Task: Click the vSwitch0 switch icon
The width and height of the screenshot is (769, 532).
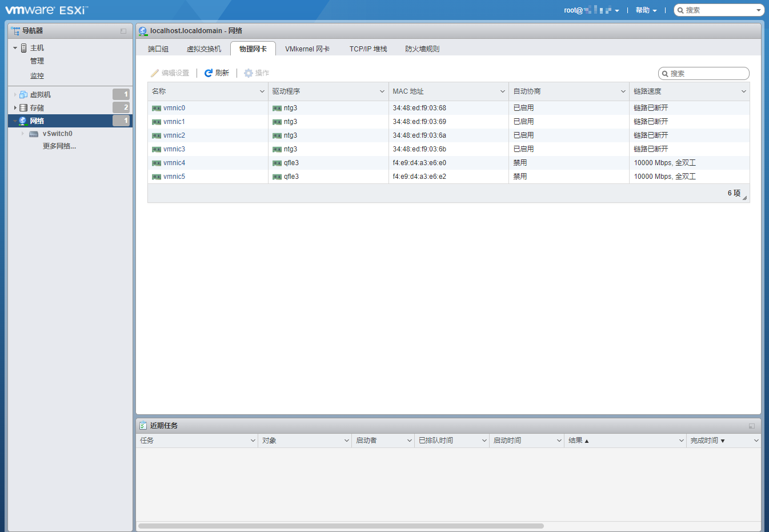Action: tap(34, 134)
